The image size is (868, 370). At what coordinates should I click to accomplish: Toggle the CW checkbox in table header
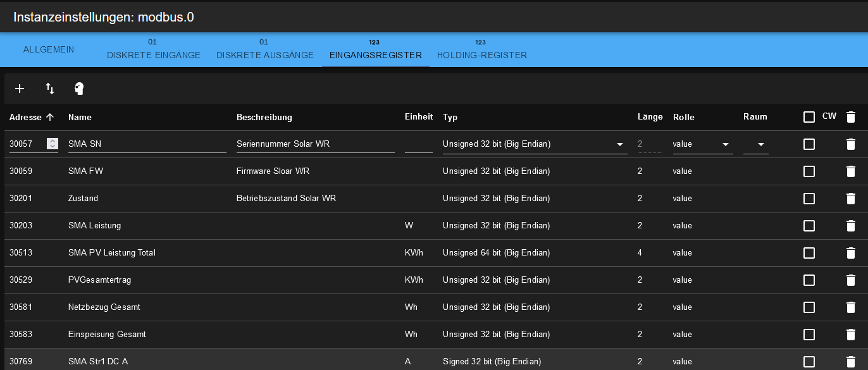tap(809, 117)
